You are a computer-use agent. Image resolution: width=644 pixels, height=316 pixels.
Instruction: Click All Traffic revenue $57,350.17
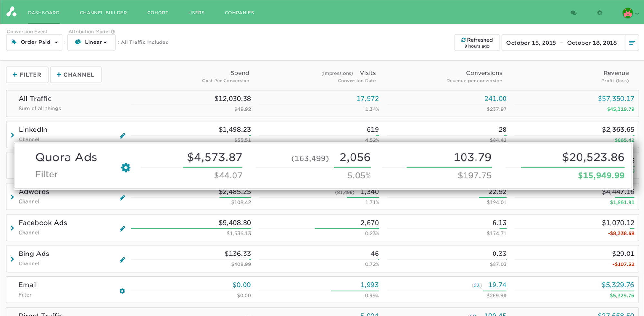tap(616, 99)
